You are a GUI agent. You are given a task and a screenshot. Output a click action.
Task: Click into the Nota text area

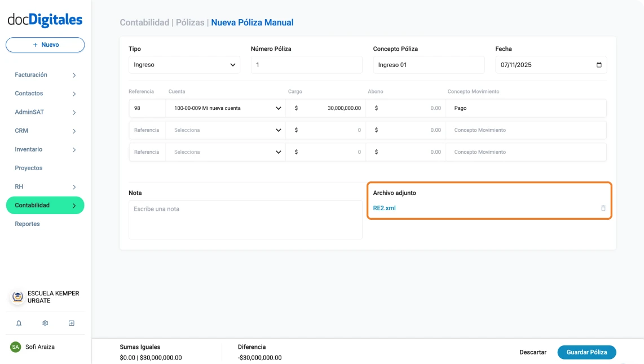click(245, 220)
